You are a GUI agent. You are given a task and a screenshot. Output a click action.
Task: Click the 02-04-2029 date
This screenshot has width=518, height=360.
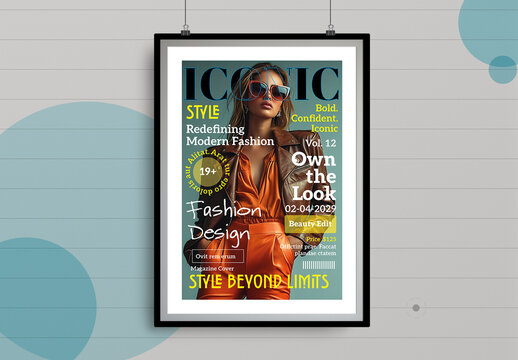(310, 209)
